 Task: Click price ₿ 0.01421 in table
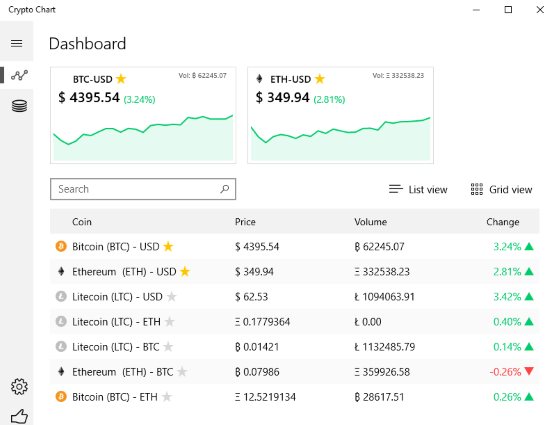click(257, 347)
